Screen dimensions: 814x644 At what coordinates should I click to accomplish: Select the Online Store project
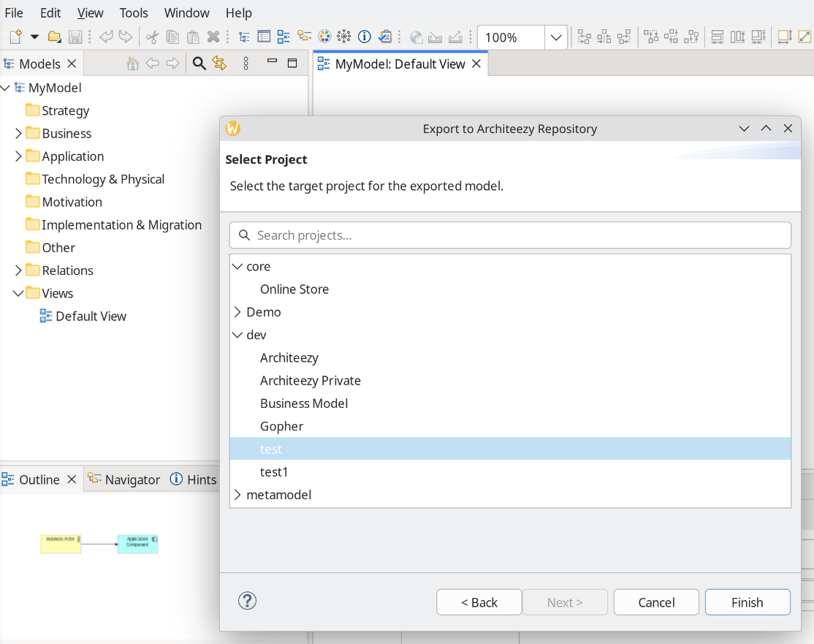click(x=294, y=289)
